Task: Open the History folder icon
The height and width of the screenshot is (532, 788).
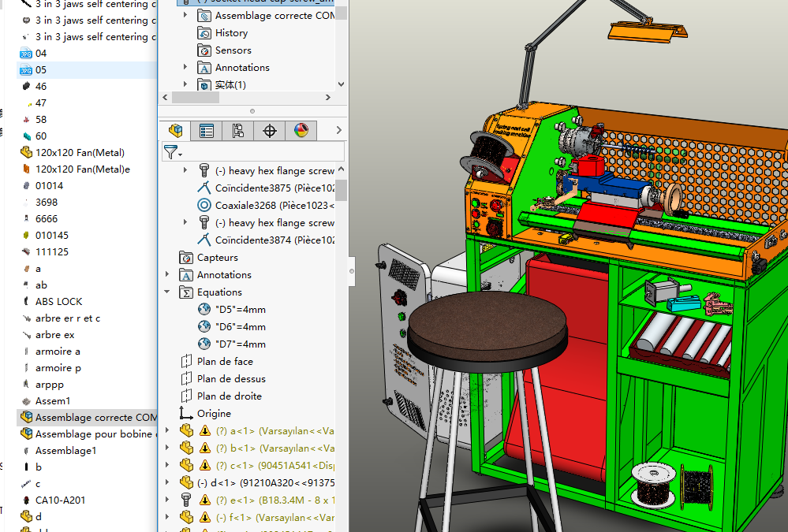Action: pos(204,33)
